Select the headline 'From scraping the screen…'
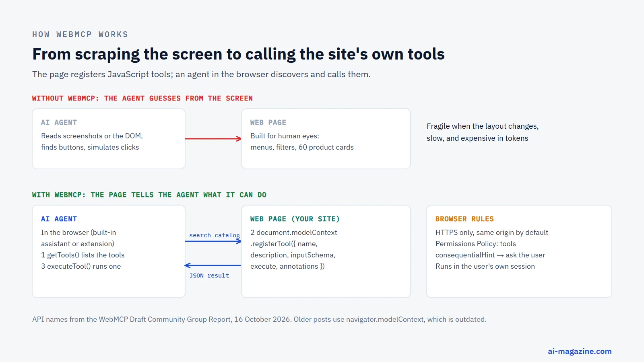644x362 pixels. pos(238,54)
